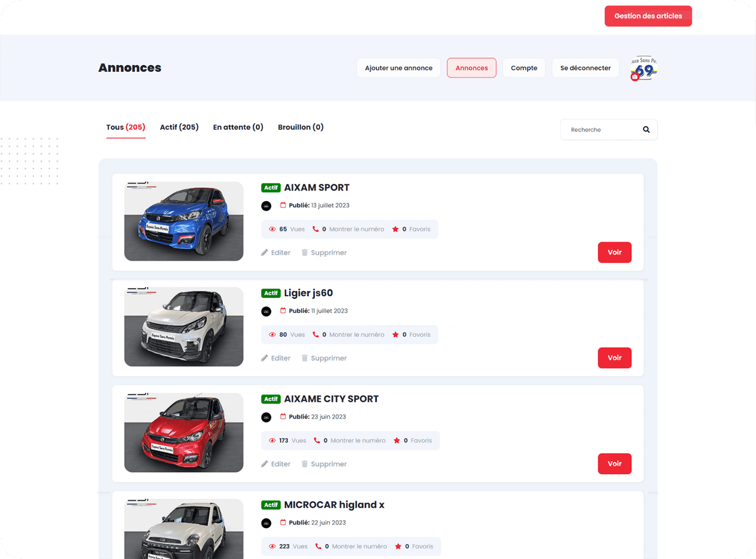Click pencil icon for AIXAM SPORT listing
This screenshot has height=559, width=756.
(265, 253)
